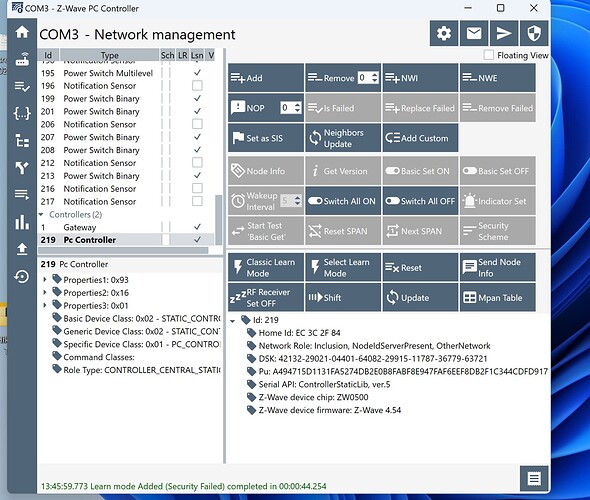590x500 pixels.
Task: Sort by the Id column header
Action: pyautogui.click(x=48, y=55)
